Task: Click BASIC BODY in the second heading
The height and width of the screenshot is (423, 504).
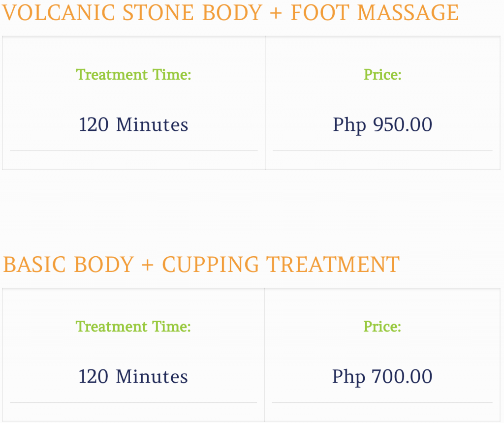Action: pyautogui.click(x=68, y=265)
